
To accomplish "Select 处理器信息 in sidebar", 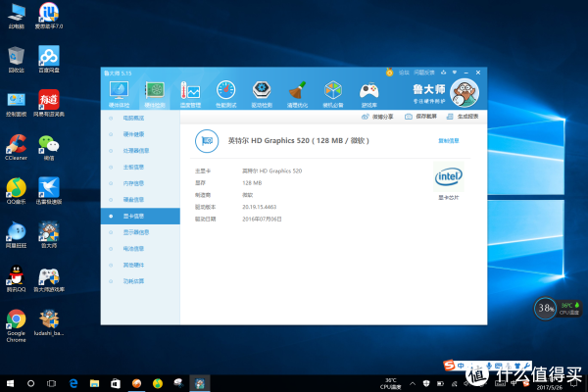I will coord(140,150).
